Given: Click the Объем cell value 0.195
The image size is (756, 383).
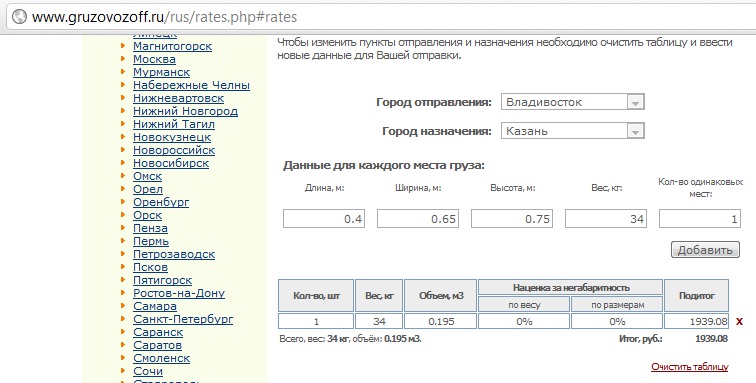Looking at the screenshot, I should coord(440,321).
